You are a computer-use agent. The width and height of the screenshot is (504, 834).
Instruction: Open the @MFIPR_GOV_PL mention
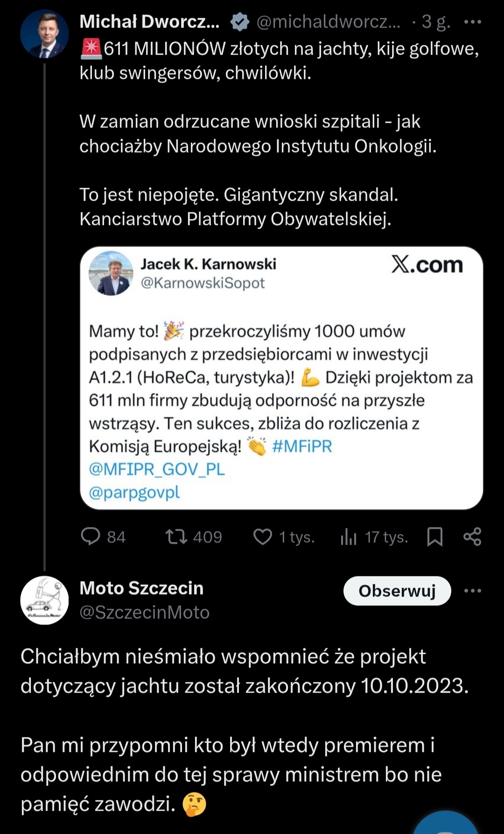coord(157,469)
